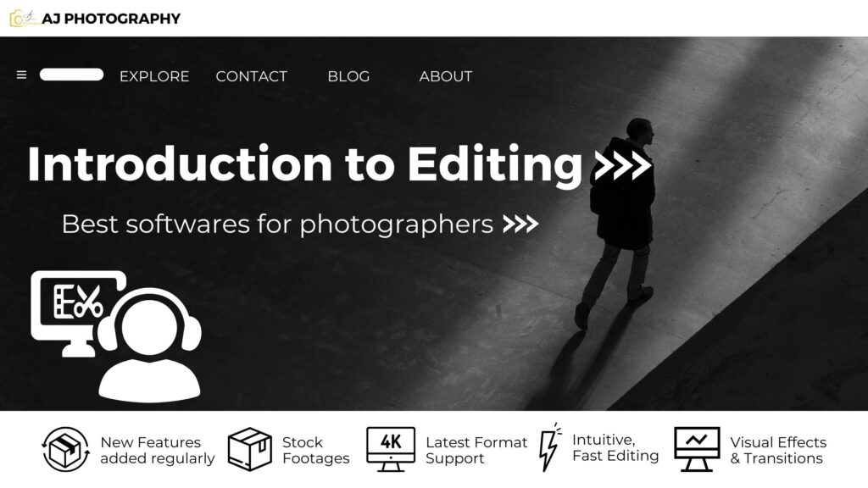The width and height of the screenshot is (868, 488).
Task: Click the arrows after Best softwares for photographers
Action: click(x=520, y=224)
